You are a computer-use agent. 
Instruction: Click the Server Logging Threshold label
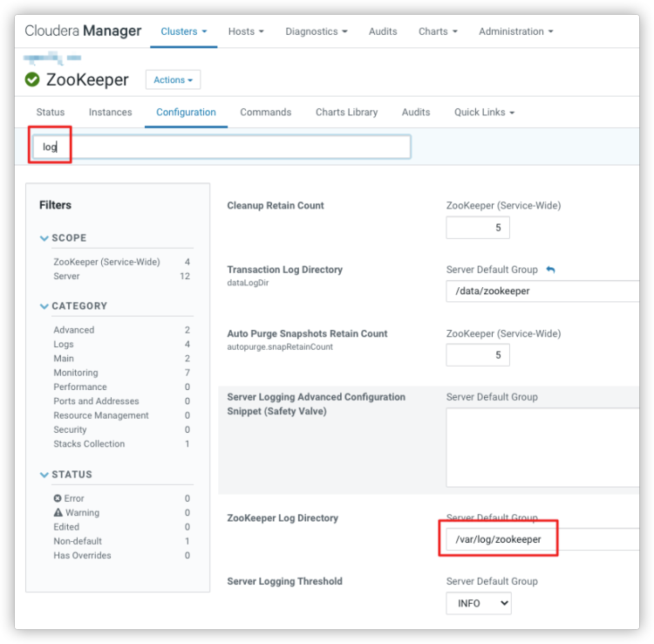284,581
